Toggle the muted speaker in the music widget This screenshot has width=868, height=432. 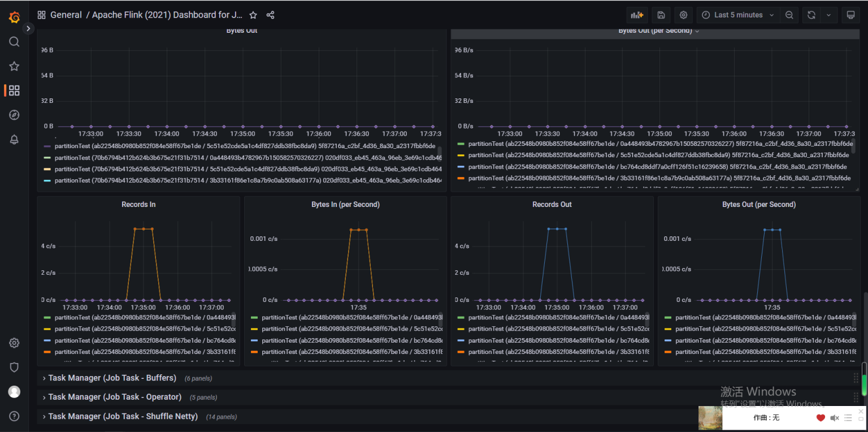tap(835, 418)
